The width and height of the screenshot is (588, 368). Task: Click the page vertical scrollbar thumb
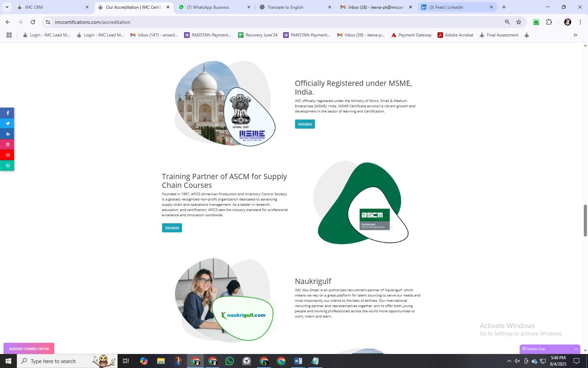coord(585,220)
